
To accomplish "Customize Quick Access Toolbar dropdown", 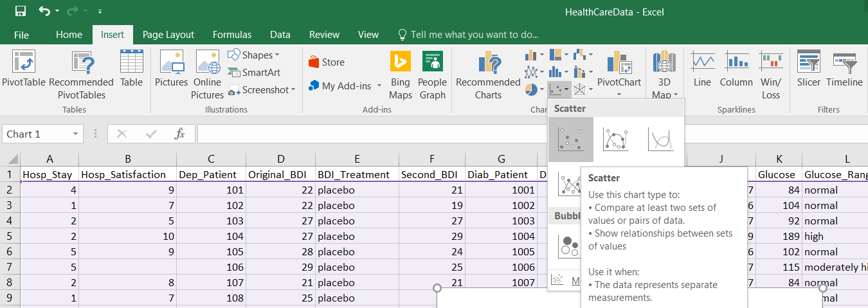I will (x=100, y=12).
